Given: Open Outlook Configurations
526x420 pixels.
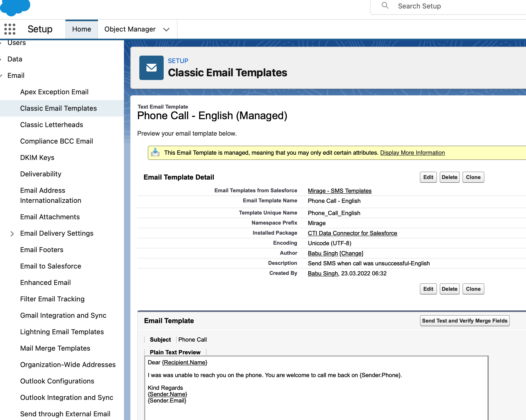Looking at the screenshot, I should [x=57, y=381].
